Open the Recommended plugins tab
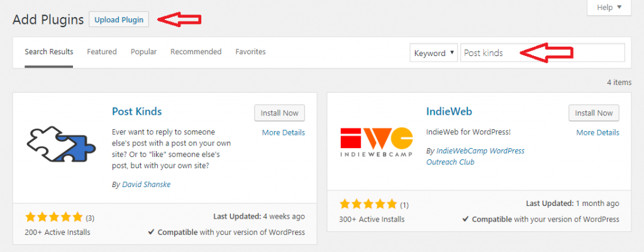644x252 pixels. (196, 52)
